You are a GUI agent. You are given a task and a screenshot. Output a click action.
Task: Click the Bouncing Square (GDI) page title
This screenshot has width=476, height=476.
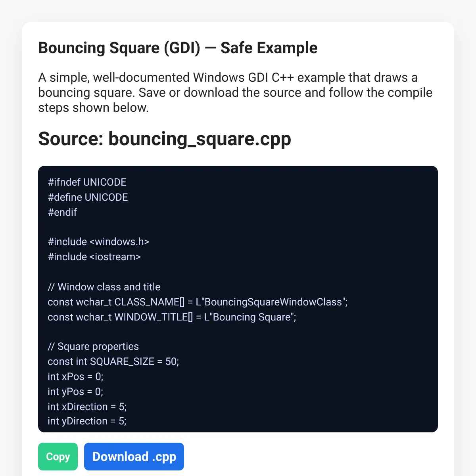178,48
